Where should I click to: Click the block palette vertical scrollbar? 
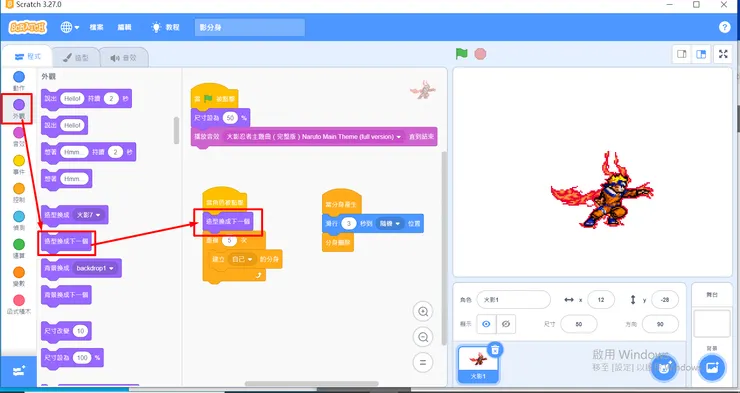point(177,131)
